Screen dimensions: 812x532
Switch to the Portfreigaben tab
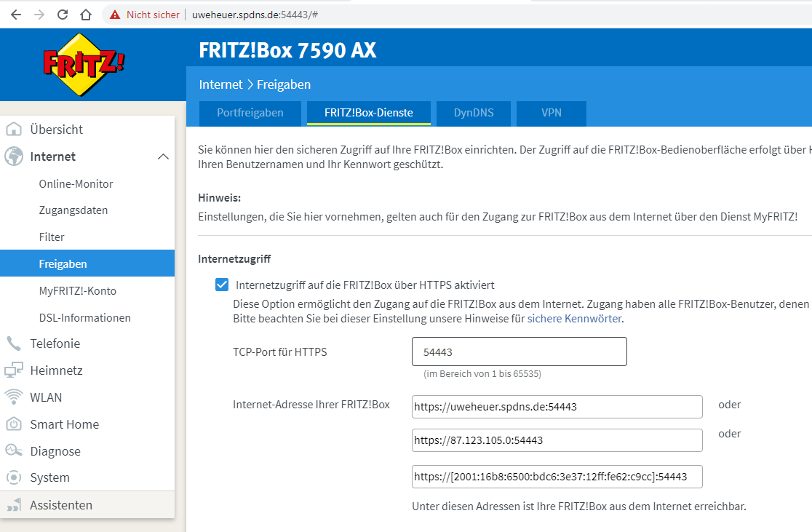[250, 113]
